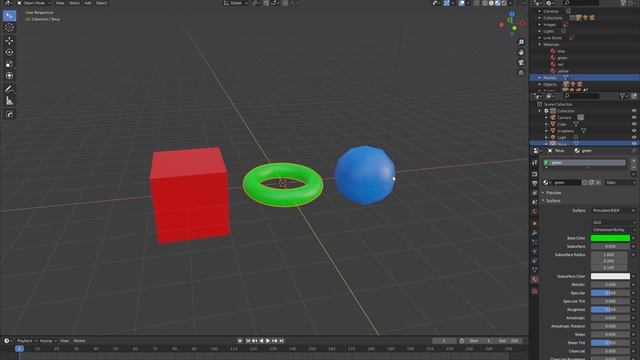Viewport: 640px width, 360px height.
Task: Toggle the Collection exclude checkbox
Action: (x=547, y=111)
